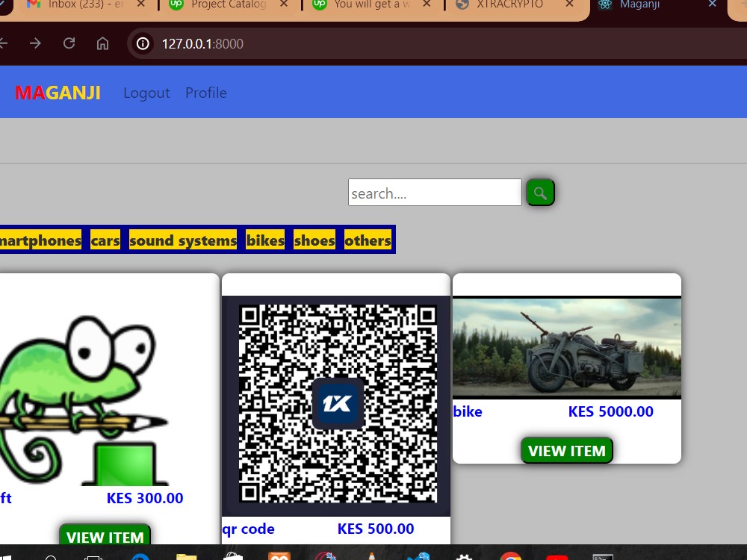Click the MAGANJI site logo

tap(58, 93)
